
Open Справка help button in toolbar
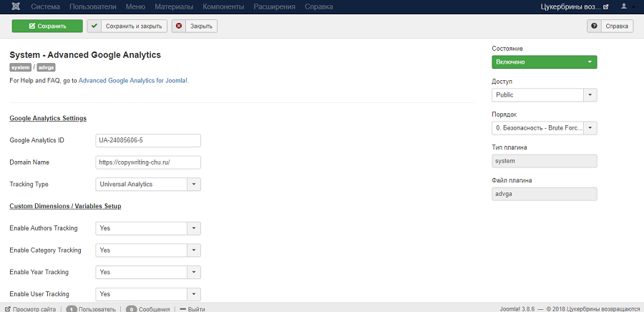point(610,26)
